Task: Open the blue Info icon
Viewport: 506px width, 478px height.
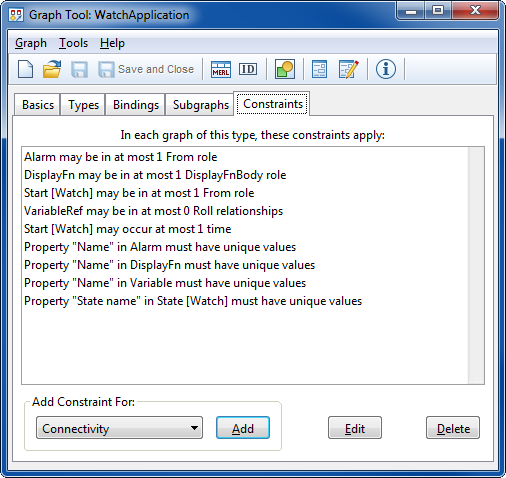Action: coord(386,69)
